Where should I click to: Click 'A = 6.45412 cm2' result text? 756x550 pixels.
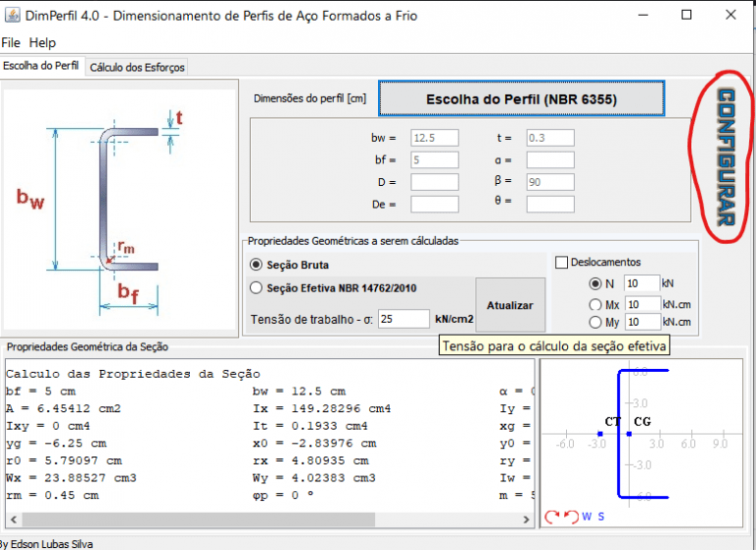(63, 408)
